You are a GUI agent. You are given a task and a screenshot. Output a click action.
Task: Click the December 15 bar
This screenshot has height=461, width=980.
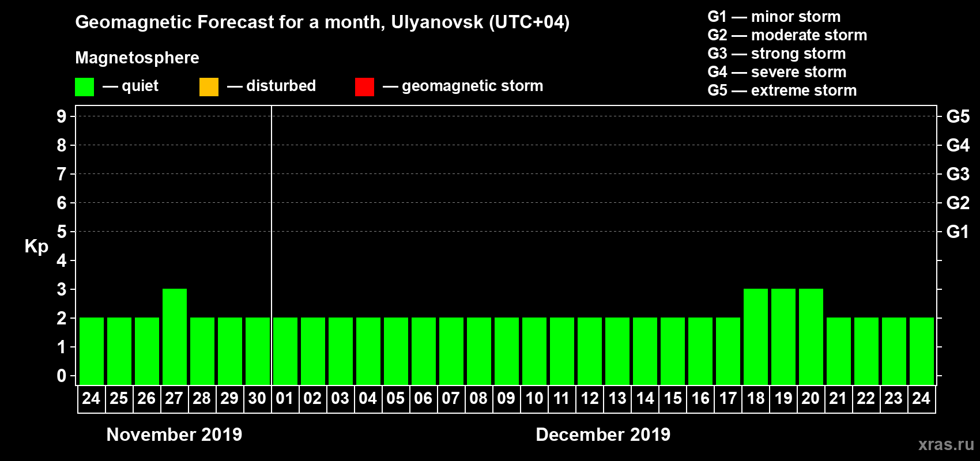pyautogui.click(x=673, y=351)
